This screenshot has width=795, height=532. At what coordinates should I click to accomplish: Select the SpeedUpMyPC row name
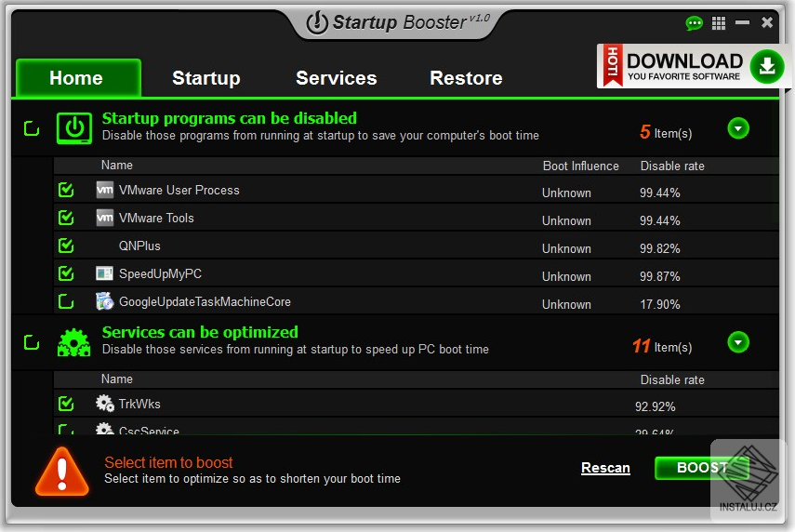(x=160, y=273)
